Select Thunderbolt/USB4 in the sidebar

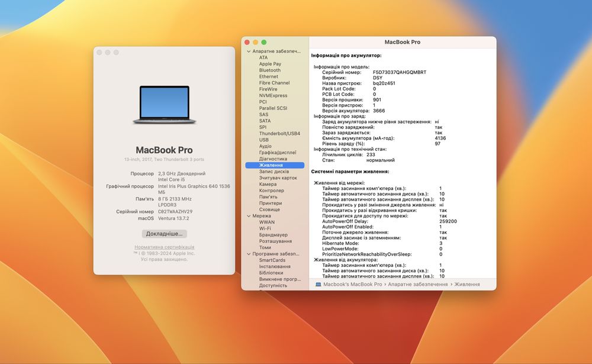pos(279,133)
